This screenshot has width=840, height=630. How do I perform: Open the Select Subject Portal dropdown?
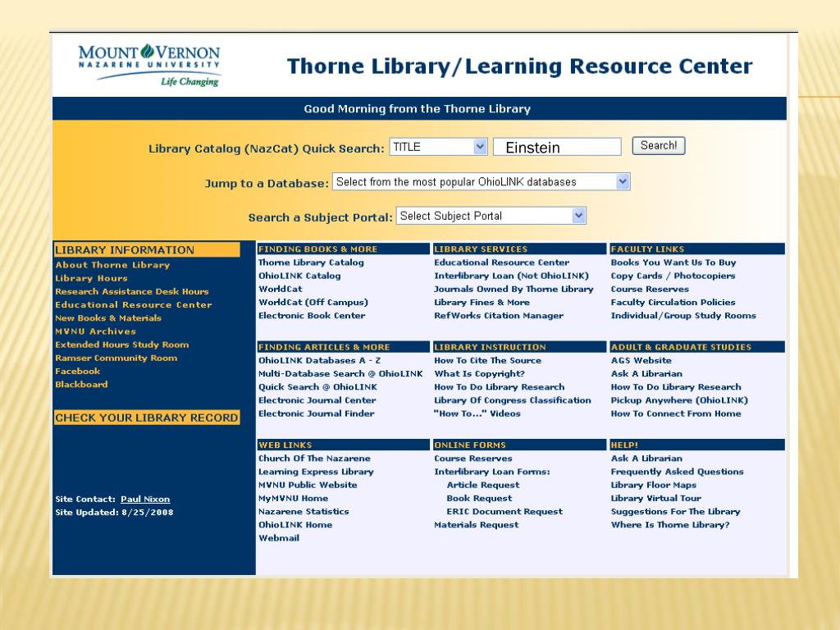point(491,216)
